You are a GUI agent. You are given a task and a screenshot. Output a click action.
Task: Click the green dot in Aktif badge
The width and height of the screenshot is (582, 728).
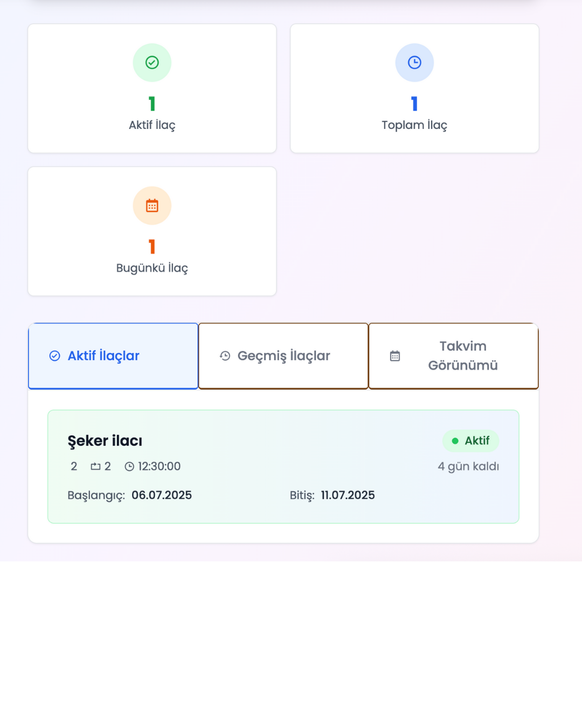click(455, 441)
